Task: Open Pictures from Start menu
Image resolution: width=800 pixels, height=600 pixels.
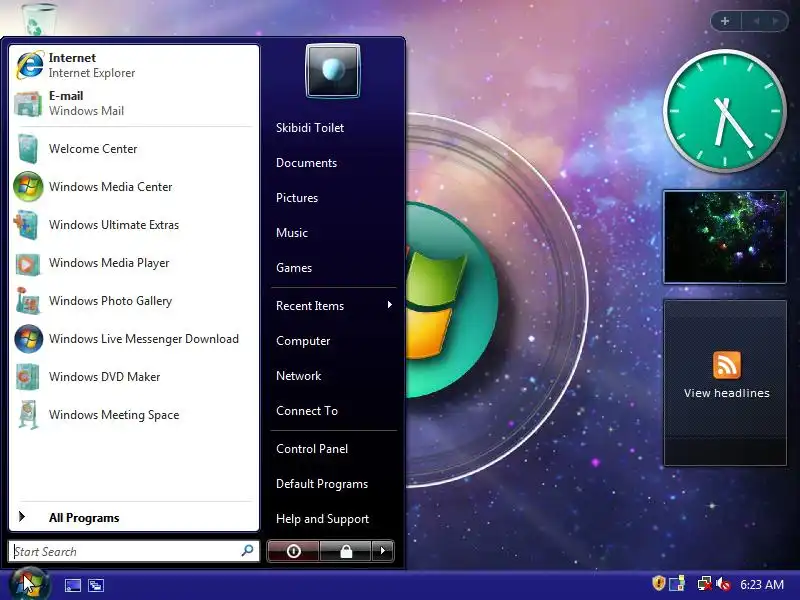Action: [297, 197]
